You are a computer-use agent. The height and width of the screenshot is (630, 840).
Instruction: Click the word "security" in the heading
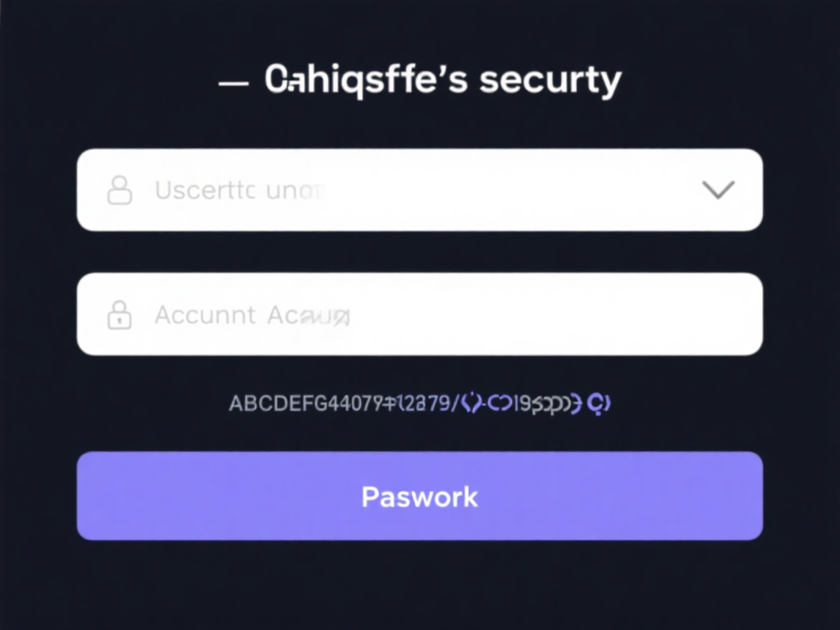point(550,80)
